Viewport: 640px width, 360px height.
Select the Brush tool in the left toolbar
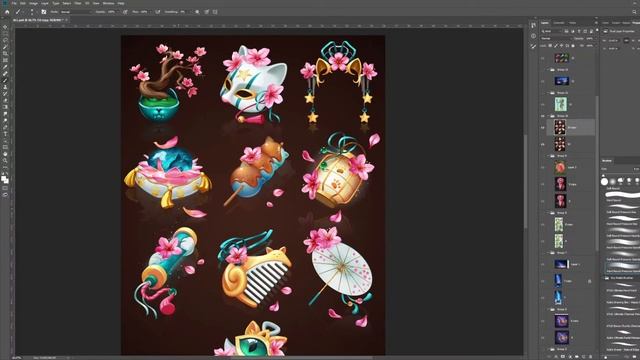[x=5, y=80]
